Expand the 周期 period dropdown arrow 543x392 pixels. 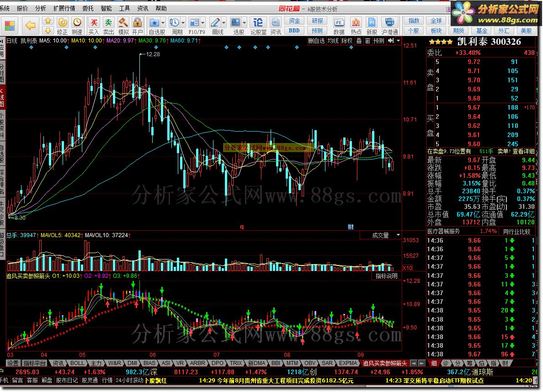click(x=183, y=23)
